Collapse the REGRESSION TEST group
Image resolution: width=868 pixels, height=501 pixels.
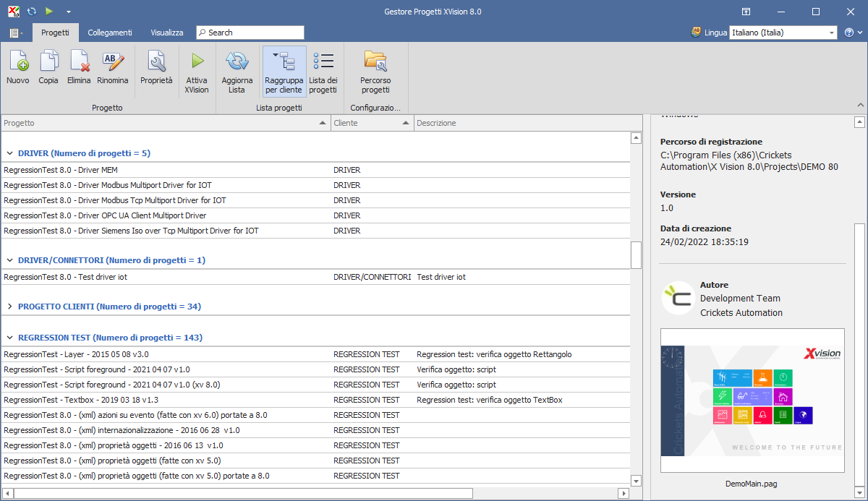[10, 338]
